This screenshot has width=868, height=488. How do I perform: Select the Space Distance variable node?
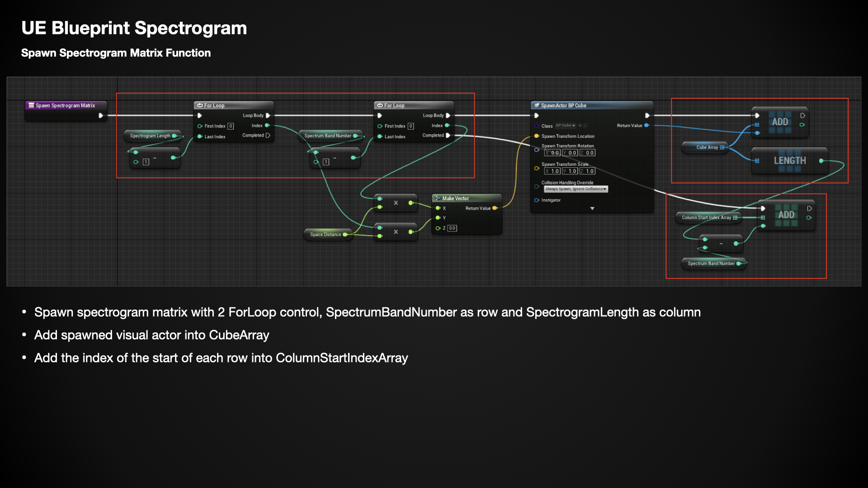pos(328,235)
